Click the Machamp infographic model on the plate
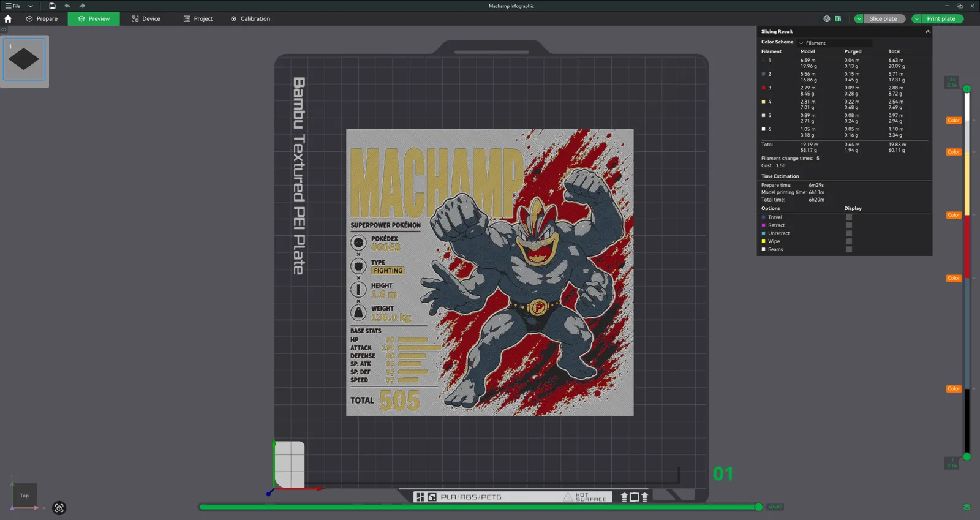980x520 pixels. click(490, 273)
